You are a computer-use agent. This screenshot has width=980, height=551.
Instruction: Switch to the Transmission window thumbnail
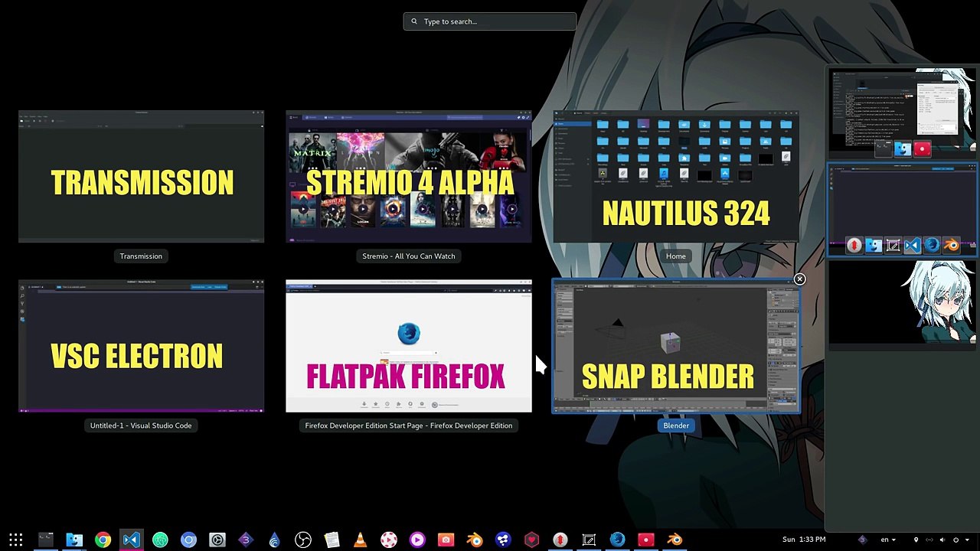click(141, 177)
